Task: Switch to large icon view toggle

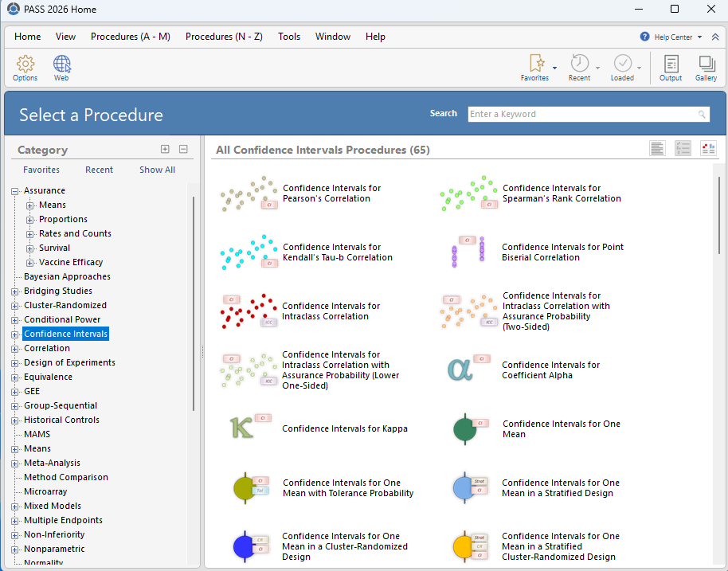Action: [x=709, y=149]
